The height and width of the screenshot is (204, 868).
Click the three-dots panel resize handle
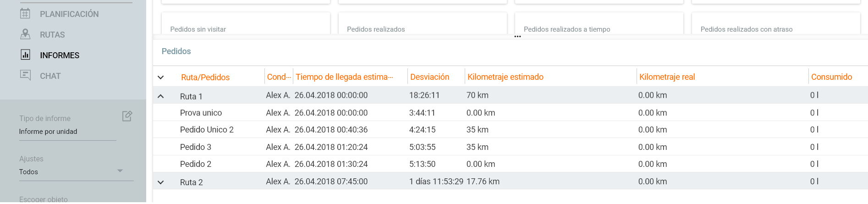[517, 37]
